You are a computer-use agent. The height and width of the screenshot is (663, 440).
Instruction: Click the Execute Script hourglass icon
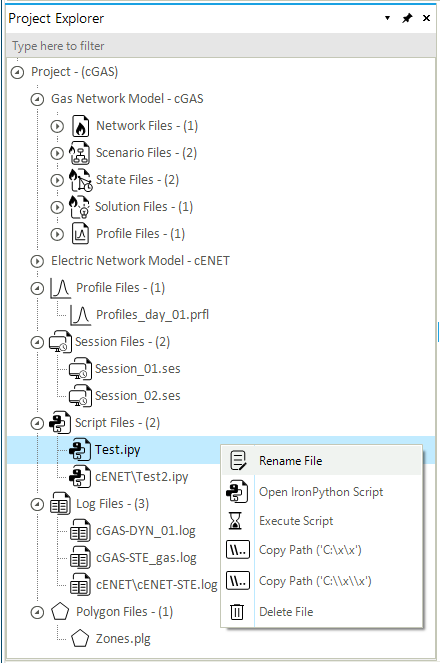pyautogui.click(x=235, y=521)
